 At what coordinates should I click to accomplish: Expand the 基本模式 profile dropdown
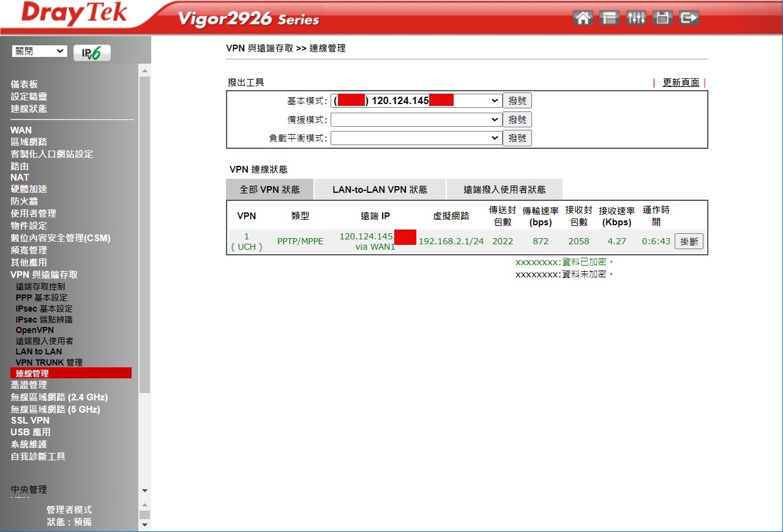[416, 100]
